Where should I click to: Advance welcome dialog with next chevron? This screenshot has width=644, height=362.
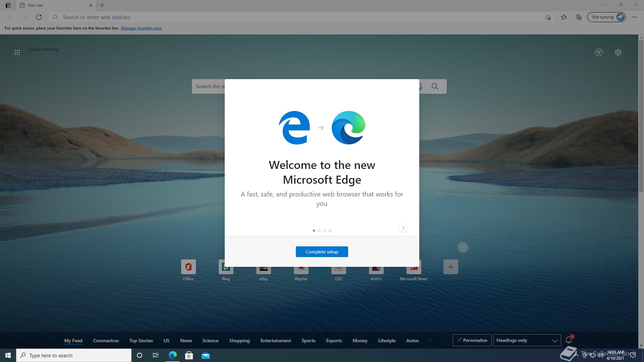coord(403,228)
